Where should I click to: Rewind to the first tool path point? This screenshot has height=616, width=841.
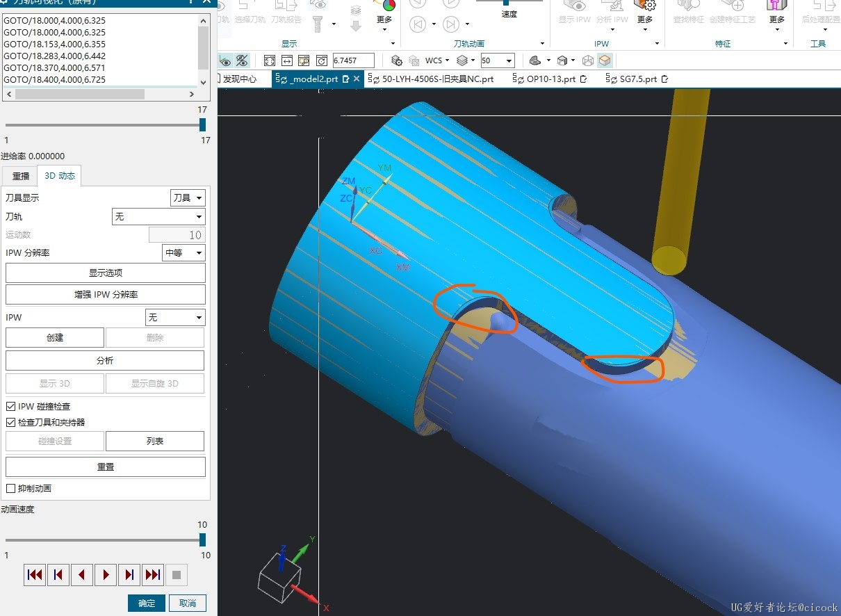pyautogui.click(x=35, y=575)
